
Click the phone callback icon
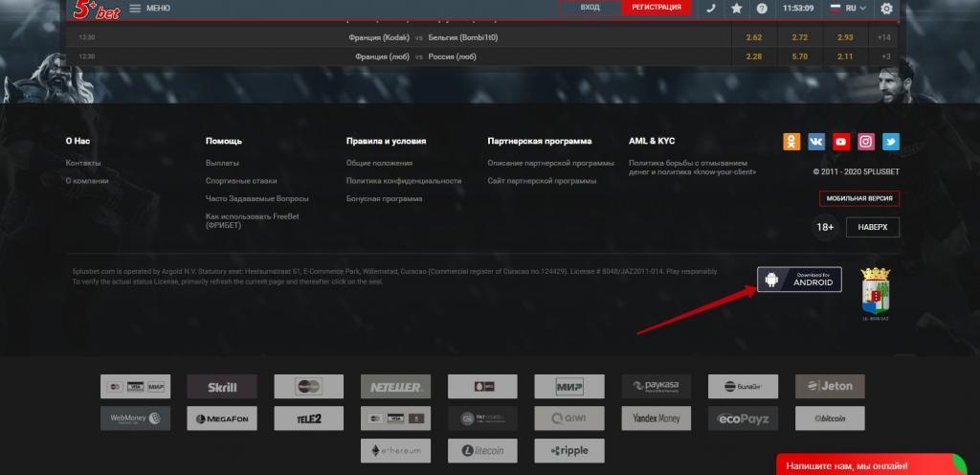point(710,8)
